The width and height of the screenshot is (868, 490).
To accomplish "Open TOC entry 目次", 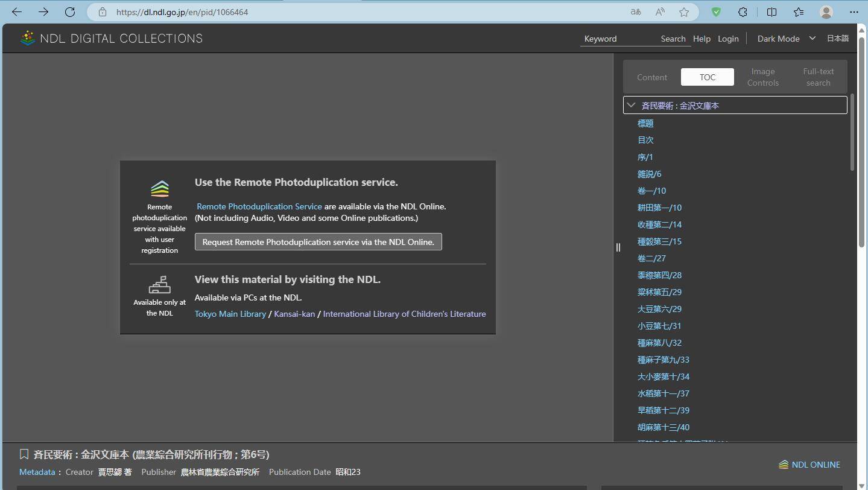I will [645, 140].
